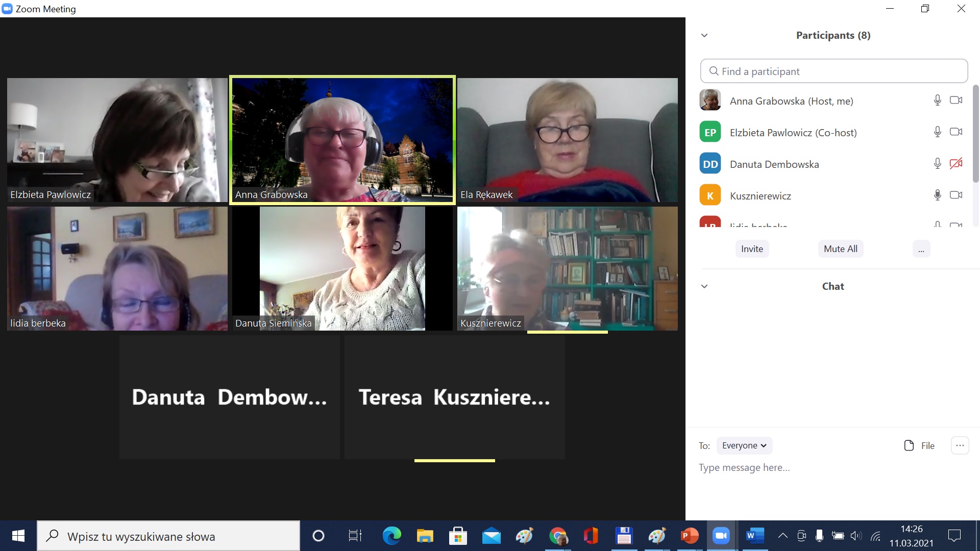Click the EP avatar for Elzbieta Pawlowicz

[710, 132]
